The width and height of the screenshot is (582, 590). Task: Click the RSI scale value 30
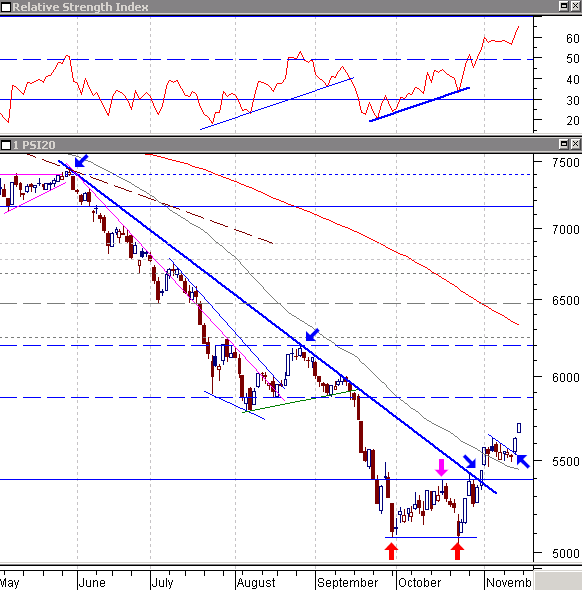(x=572, y=100)
